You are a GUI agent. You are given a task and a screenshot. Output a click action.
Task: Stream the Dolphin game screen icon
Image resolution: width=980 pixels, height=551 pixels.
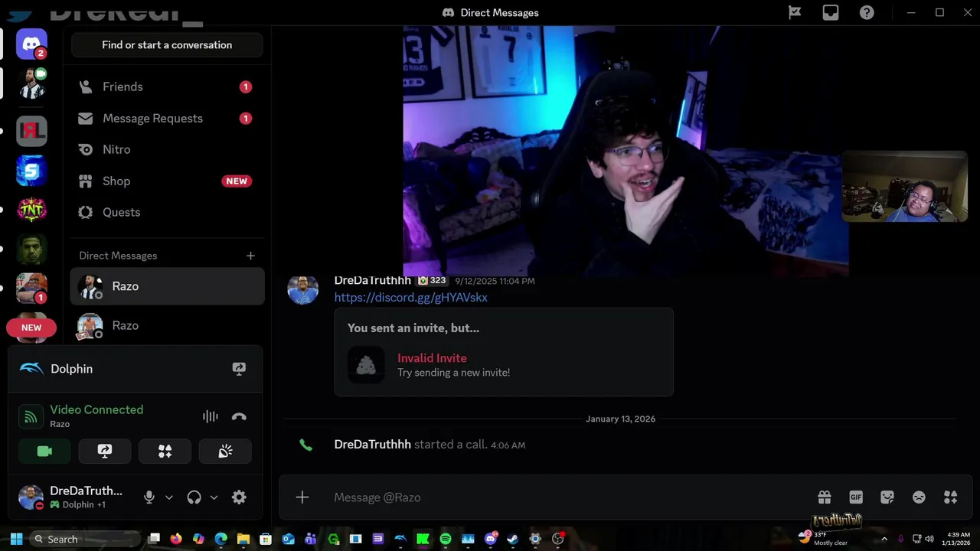coord(239,369)
